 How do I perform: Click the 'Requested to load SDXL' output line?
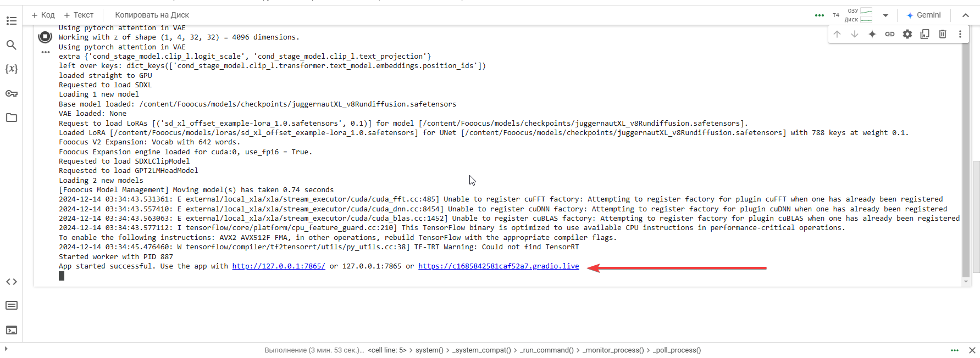pos(106,85)
